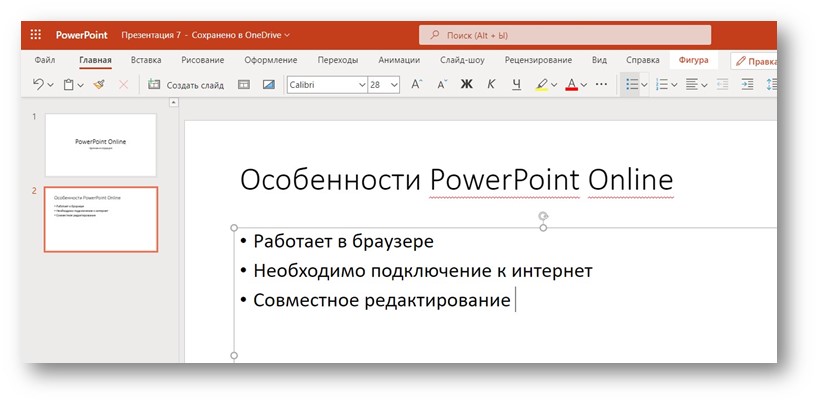Switch to the Оформление tab

tap(271, 60)
